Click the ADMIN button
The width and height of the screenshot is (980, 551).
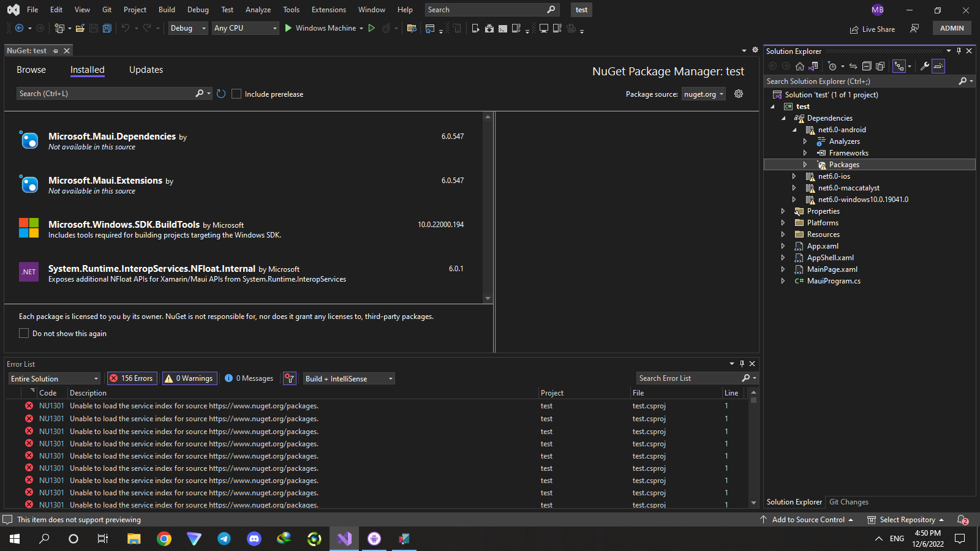pyautogui.click(x=952, y=28)
